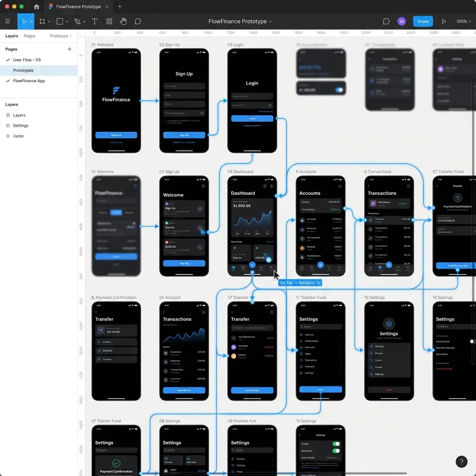The image size is (476, 476).
Task: Click the green checkmark above Payment Confirmation
Action: (116, 463)
